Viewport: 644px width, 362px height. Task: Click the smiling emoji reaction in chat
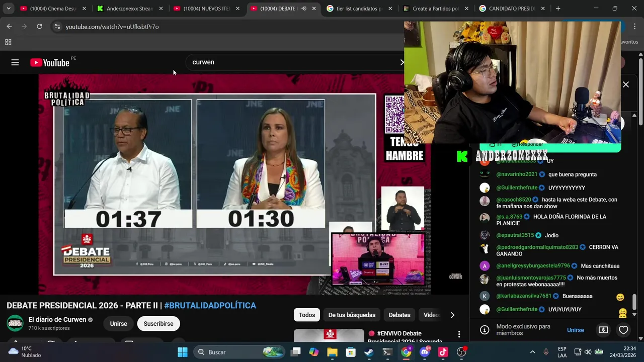point(620,297)
